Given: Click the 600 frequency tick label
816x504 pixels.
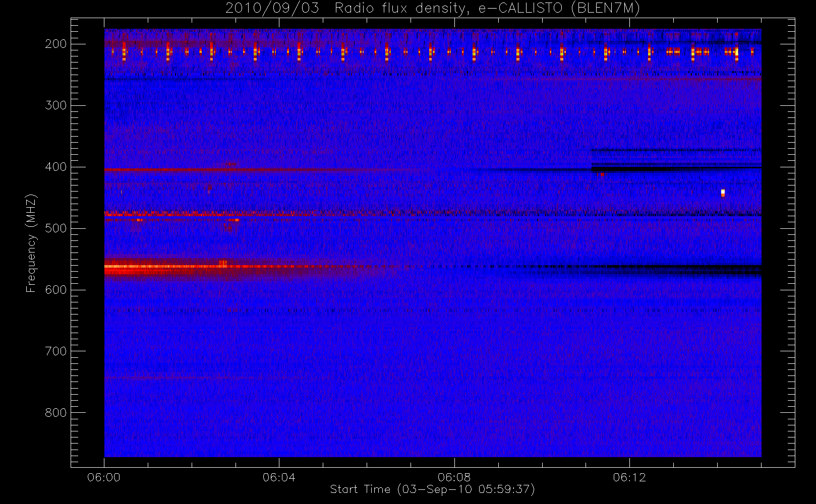Looking at the screenshot, I should point(55,290).
